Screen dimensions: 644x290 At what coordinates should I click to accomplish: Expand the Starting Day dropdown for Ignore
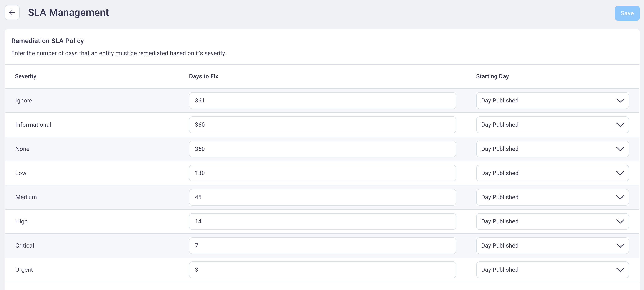620,100
